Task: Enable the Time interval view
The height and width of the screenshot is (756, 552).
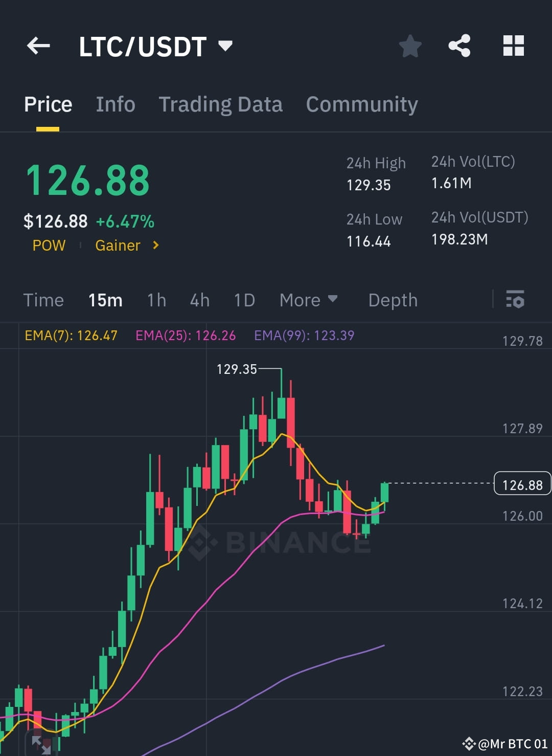Action: pyautogui.click(x=43, y=300)
